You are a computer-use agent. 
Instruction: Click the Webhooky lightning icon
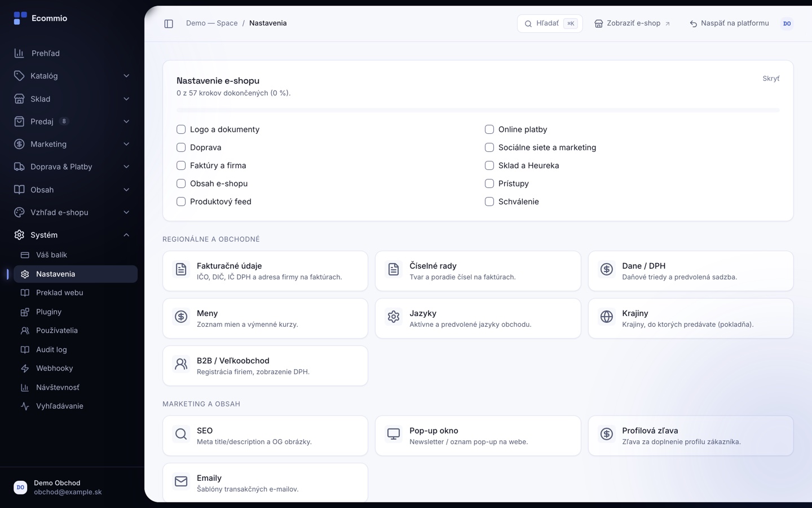point(25,369)
